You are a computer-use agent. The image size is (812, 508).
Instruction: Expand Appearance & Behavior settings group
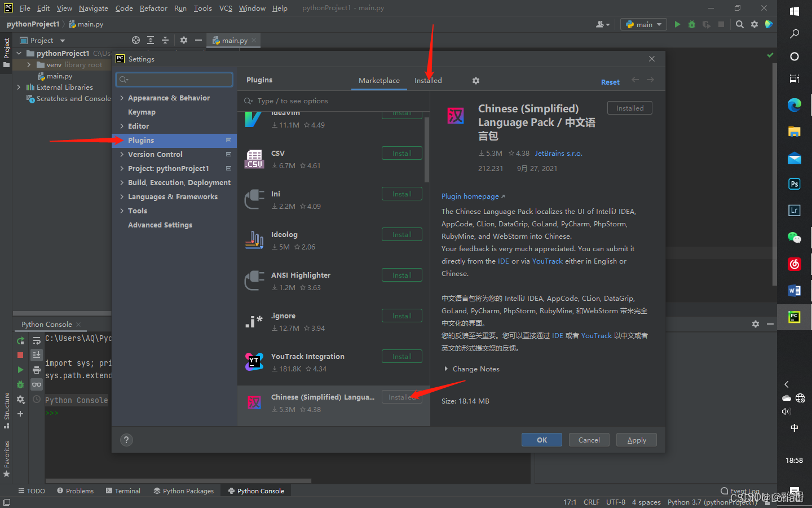coord(122,98)
